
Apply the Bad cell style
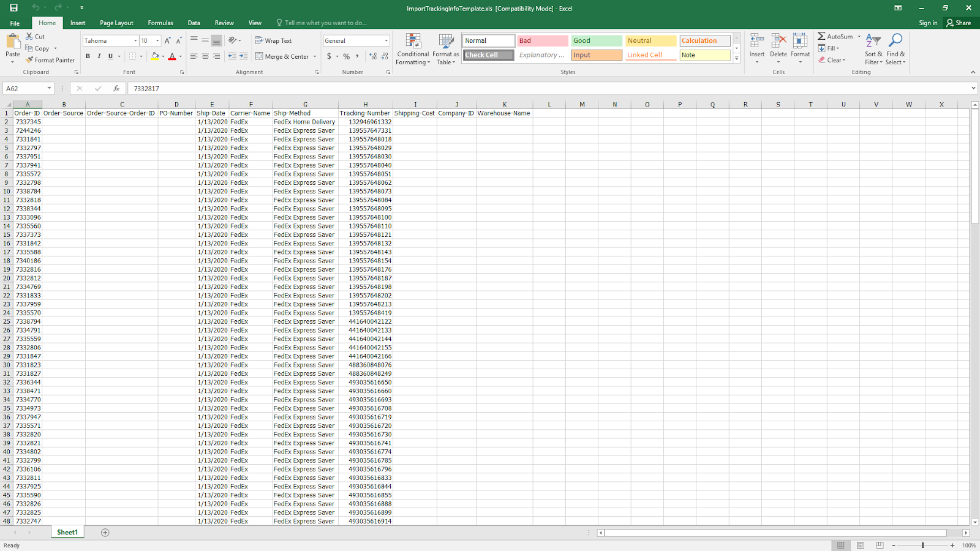click(543, 40)
